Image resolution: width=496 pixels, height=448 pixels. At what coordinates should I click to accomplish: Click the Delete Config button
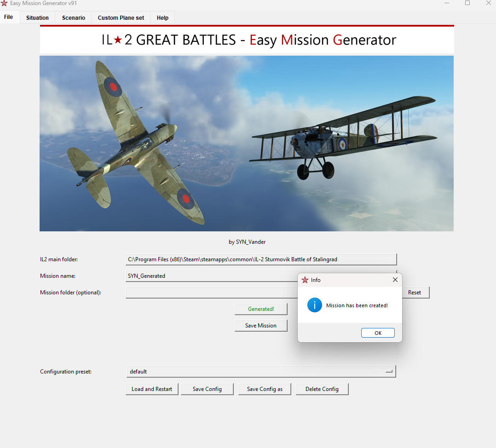click(x=322, y=389)
